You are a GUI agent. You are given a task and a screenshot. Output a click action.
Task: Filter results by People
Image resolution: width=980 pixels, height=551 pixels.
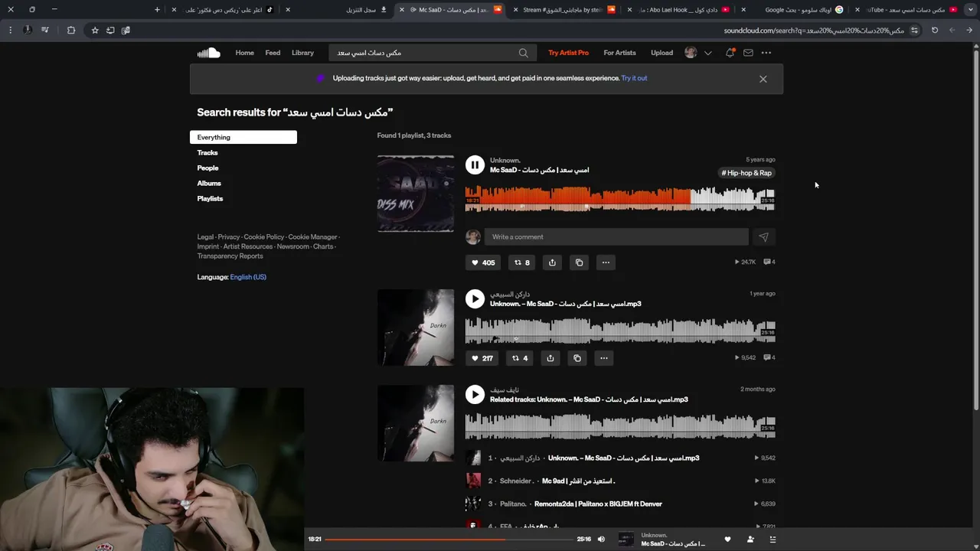pos(207,168)
